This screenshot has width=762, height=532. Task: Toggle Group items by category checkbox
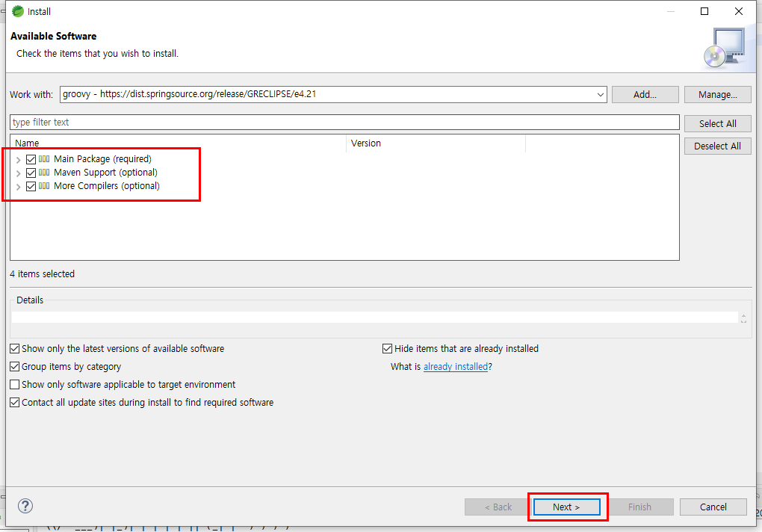click(15, 367)
